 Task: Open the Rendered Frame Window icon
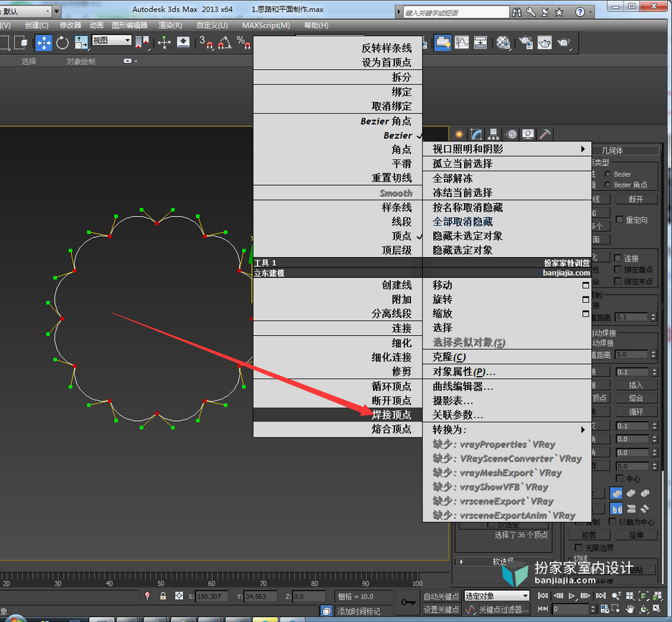[544, 42]
